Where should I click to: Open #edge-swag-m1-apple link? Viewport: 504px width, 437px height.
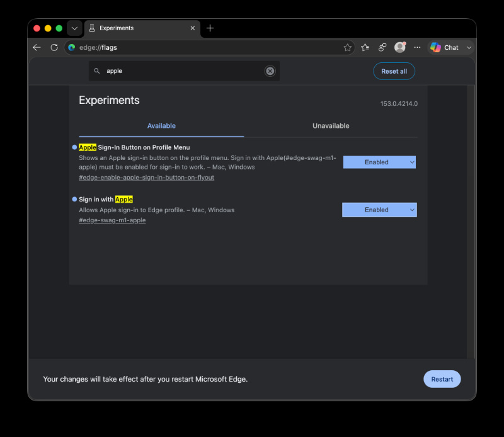tap(112, 220)
